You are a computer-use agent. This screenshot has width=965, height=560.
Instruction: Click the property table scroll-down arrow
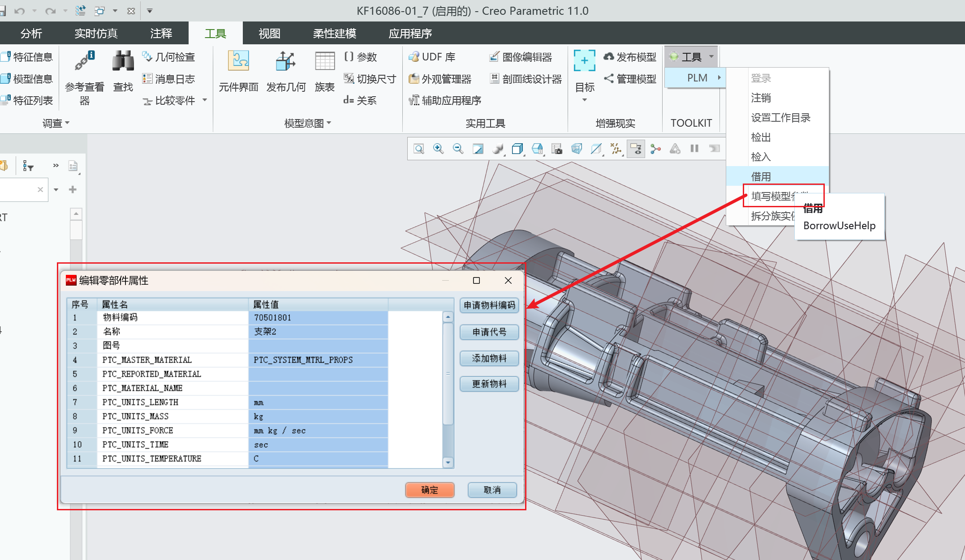pos(448,462)
